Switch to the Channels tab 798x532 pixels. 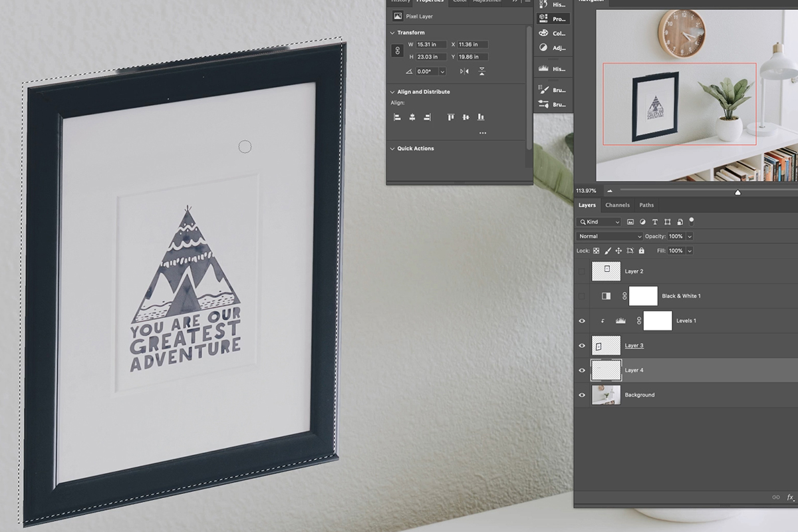[617, 205]
